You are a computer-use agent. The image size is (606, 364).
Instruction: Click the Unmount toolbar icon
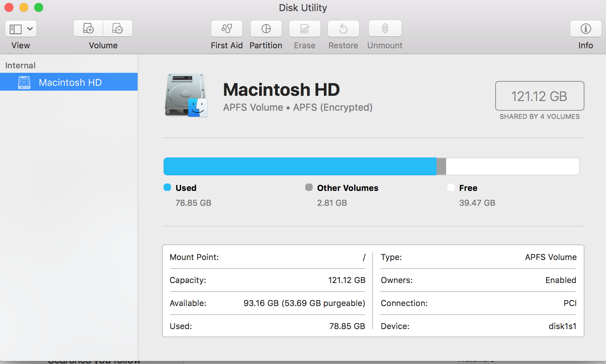coord(385,29)
